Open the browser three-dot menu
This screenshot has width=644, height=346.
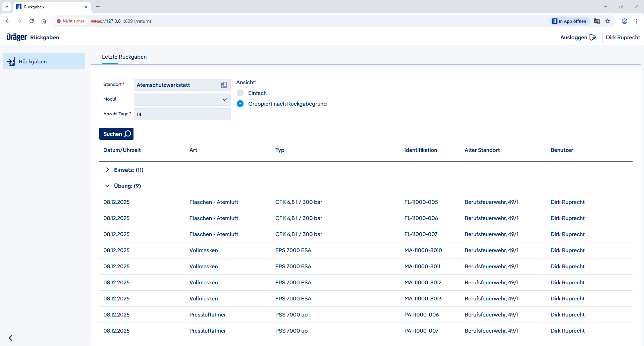(x=637, y=21)
